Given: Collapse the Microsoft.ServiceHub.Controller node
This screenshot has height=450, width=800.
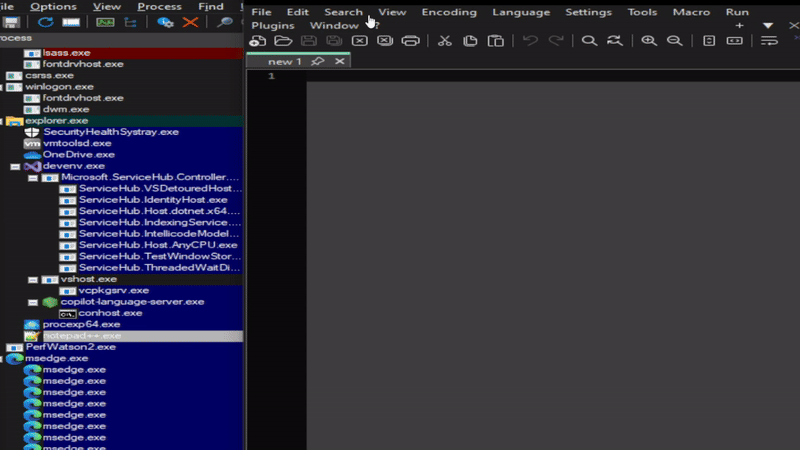Looking at the screenshot, I should [x=33, y=177].
